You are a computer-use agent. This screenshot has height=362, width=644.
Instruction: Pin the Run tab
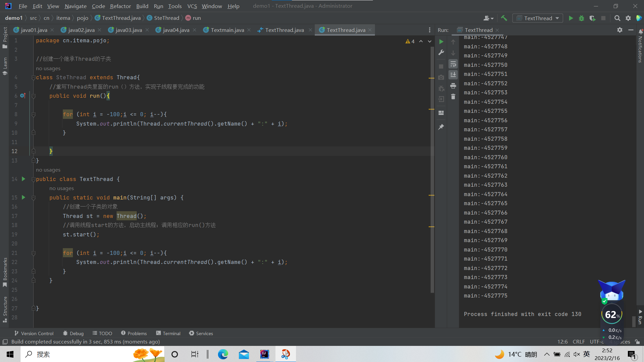coord(441,127)
